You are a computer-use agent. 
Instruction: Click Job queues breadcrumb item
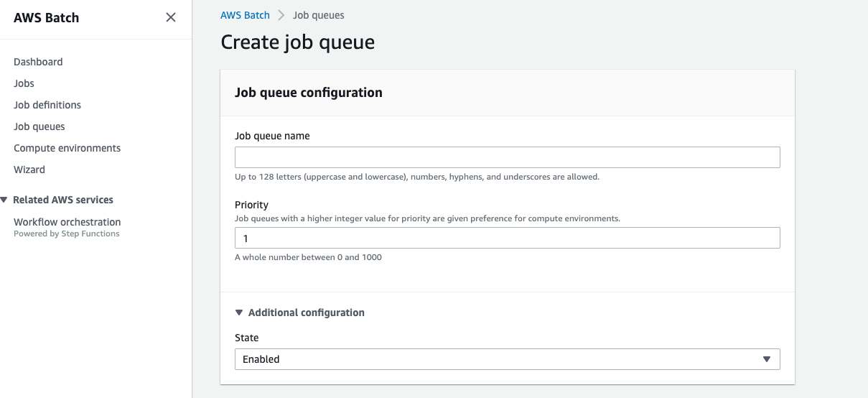(318, 15)
